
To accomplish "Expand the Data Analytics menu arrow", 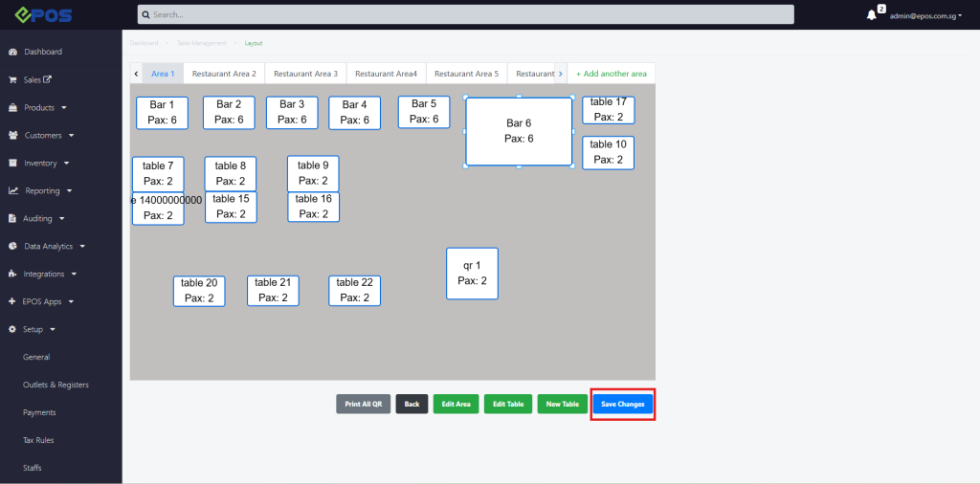I will (82, 247).
